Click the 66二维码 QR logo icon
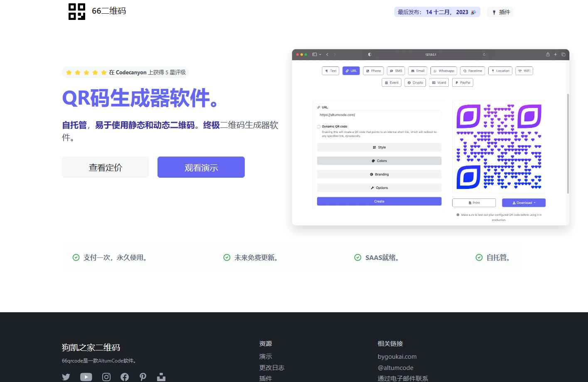The image size is (588, 382). (77, 12)
